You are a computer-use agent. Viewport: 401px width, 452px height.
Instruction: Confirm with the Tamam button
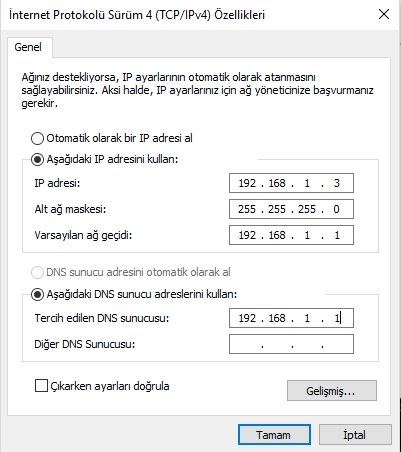[274, 435]
